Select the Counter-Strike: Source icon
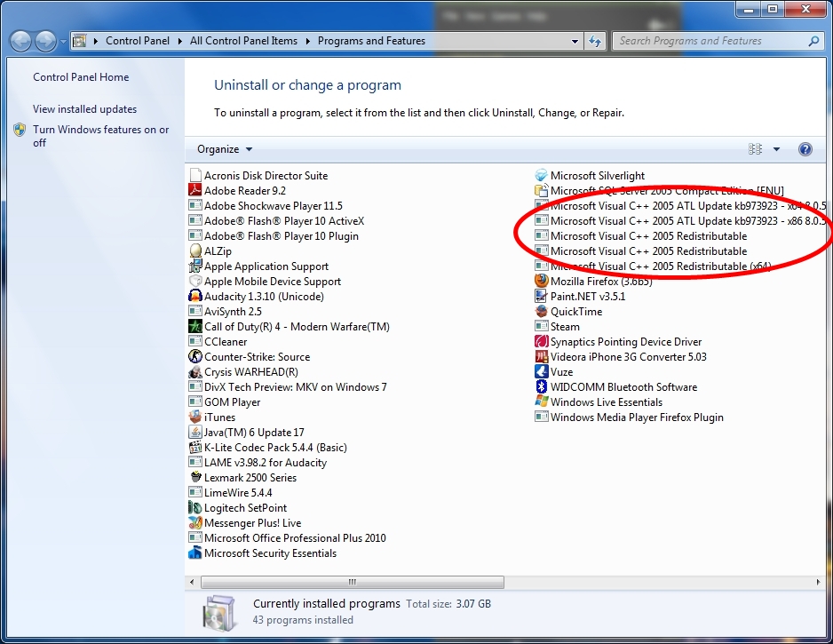 point(195,356)
